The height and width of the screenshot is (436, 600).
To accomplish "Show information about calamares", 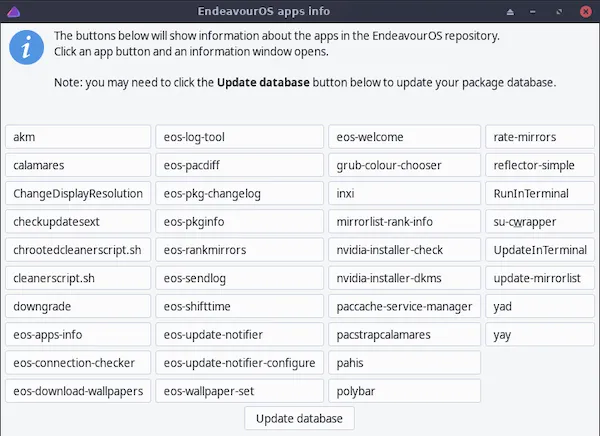I will click(x=78, y=165).
